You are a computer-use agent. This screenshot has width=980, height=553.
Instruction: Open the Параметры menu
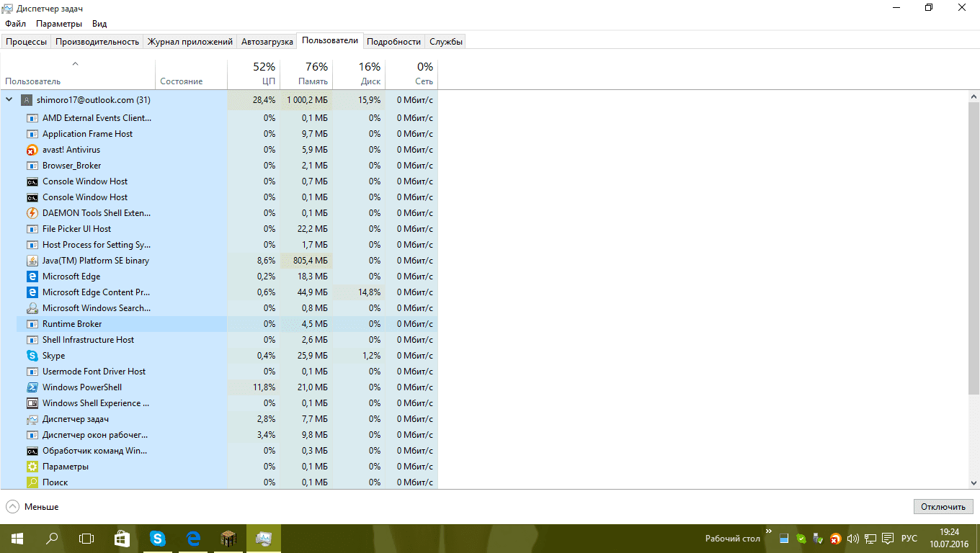tap(59, 24)
